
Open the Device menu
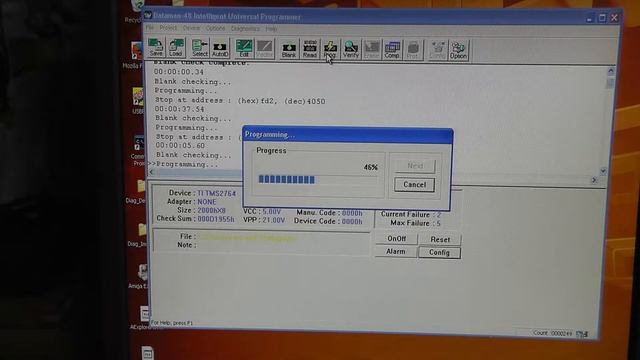point(191,28)
